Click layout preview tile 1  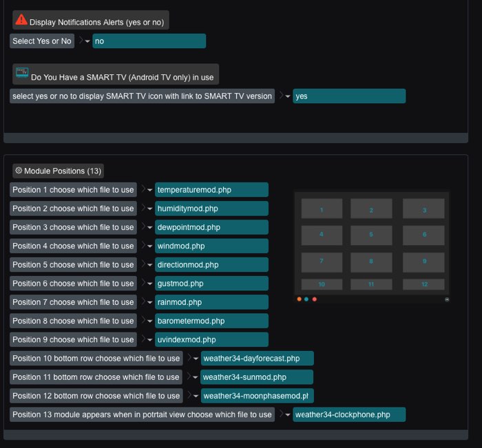tap(322, 209)
